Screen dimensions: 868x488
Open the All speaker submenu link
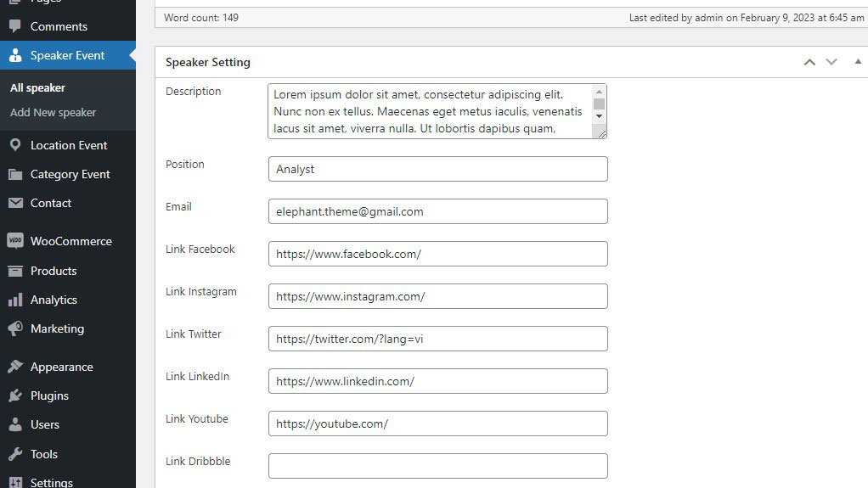(37, 88)
